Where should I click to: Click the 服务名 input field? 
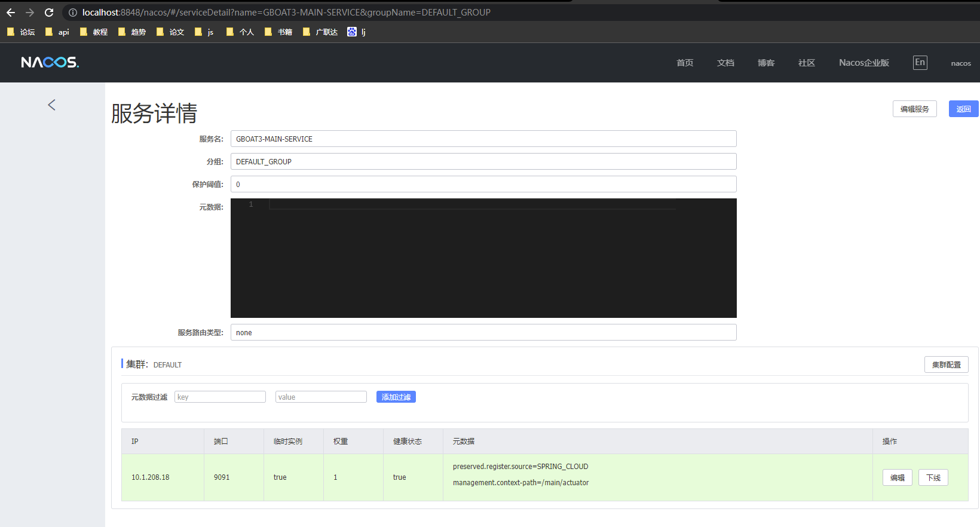[483, 139]
